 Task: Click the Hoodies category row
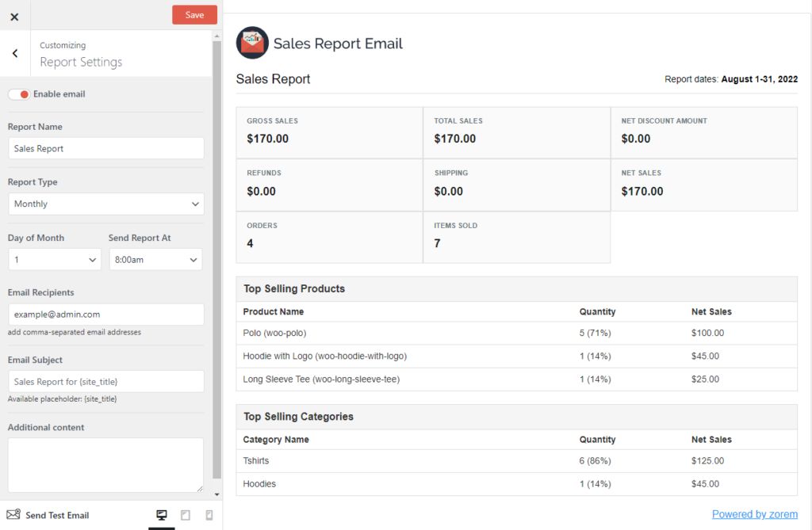(x=517, y=484)
